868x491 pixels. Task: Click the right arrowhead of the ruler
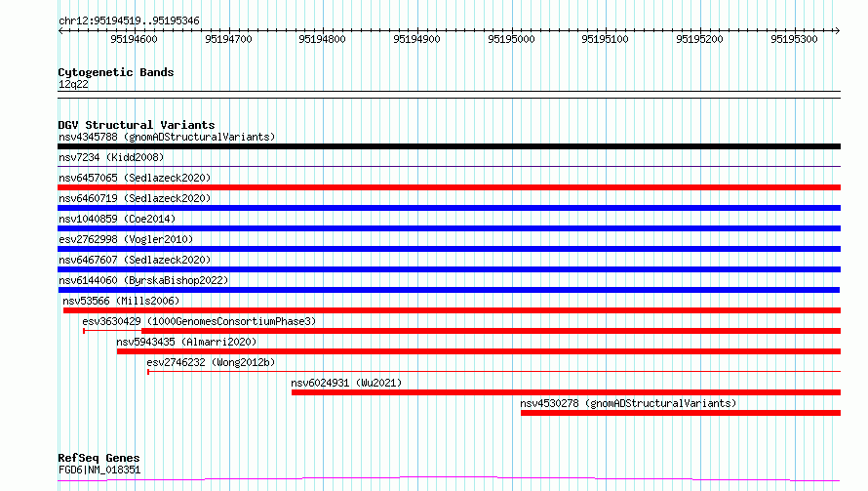pos(837,31)
